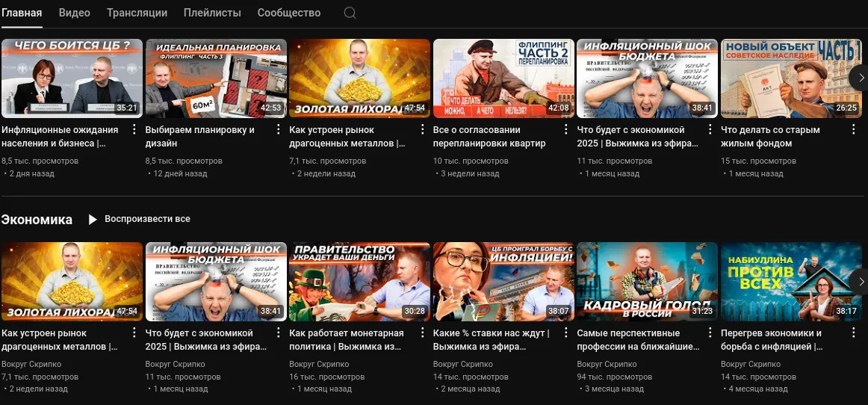Open "Чего боится ЦБ?" video thumbnail
The height and width of the screenshot is (405, 868).
(72, 78)
